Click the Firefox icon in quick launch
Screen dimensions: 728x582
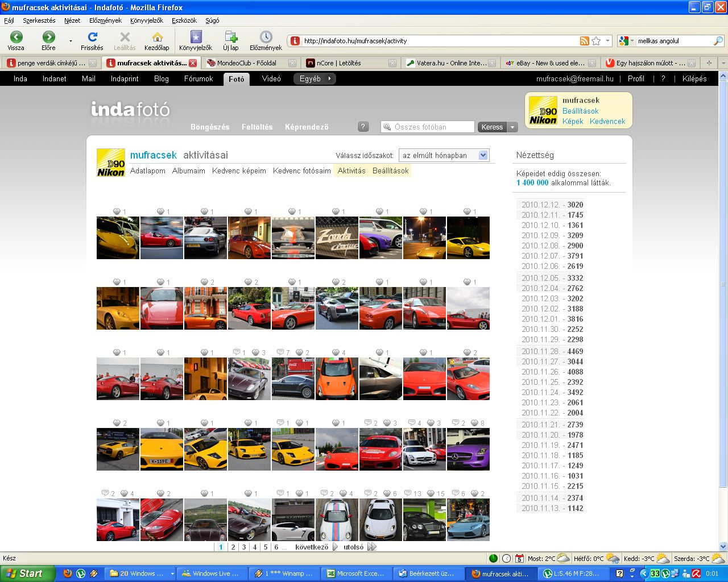(68, 573)
